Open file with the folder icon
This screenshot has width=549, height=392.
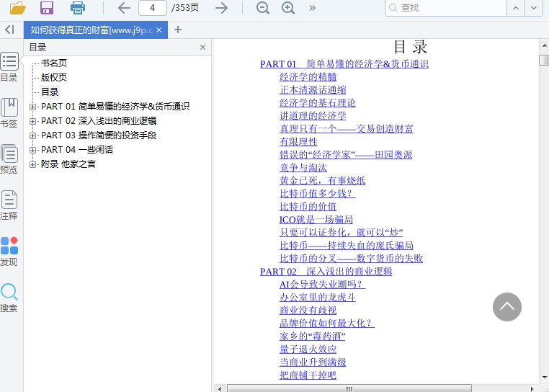pyautogui.click(x=17, y=8)
